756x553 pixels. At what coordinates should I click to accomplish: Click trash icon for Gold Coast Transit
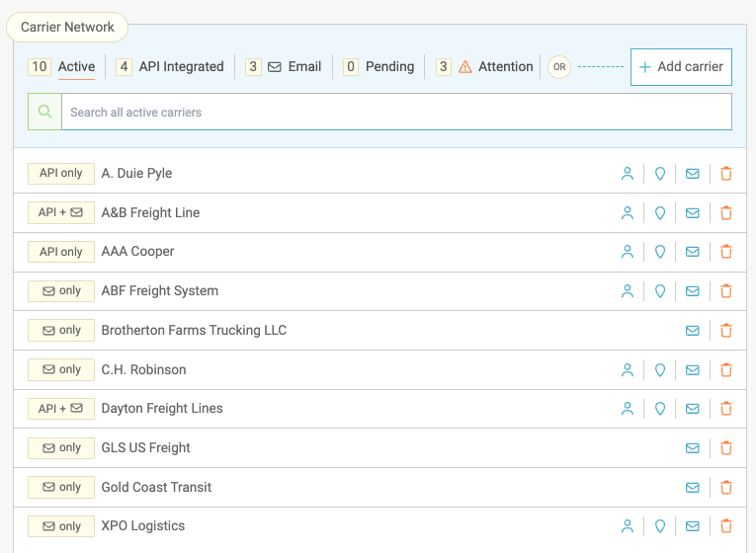[726, 488]
